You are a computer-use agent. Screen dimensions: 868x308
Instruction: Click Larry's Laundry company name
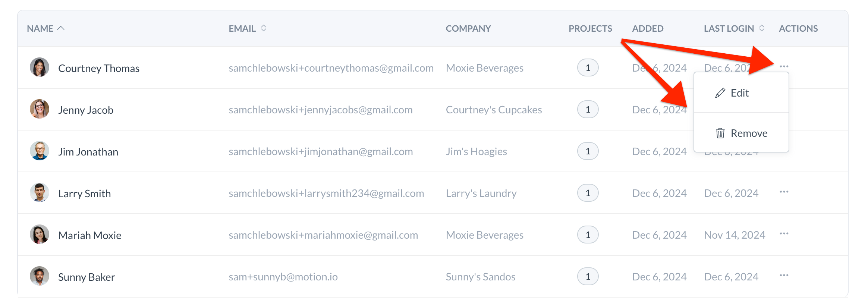pyautogui.click(x=481, y=193)
